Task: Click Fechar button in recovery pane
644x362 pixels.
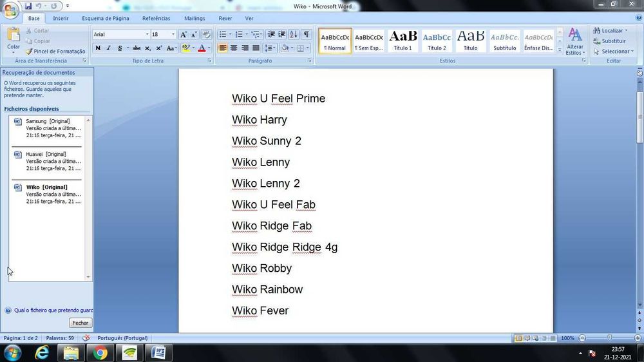Action: (x=80, y=323)
